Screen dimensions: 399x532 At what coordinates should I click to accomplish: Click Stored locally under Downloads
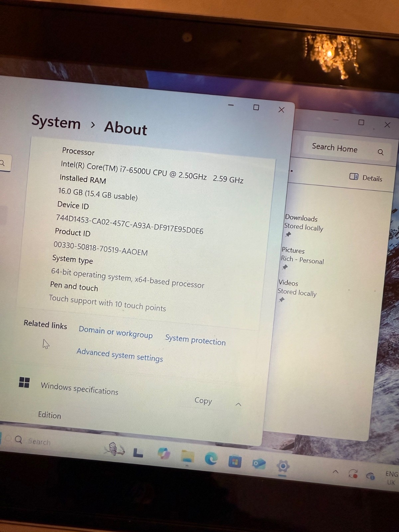(x=304, y=227)
